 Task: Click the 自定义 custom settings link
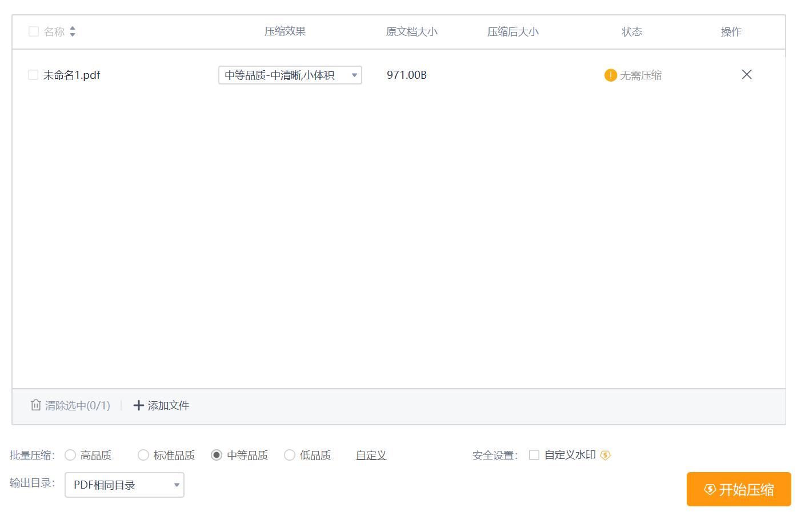pos(370,455)
